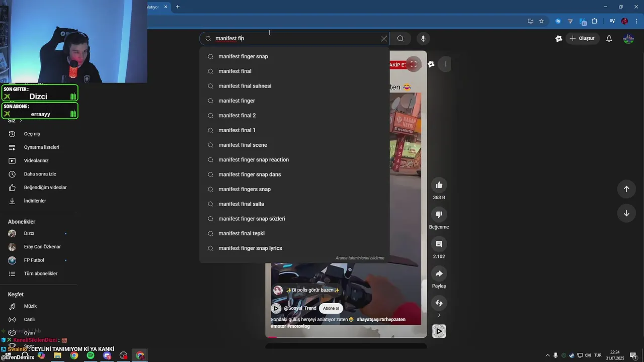Share the short via Paylaş icon
Image resolution: width=644 pixels, height=362 pixels.
click(x=439, y=274)
